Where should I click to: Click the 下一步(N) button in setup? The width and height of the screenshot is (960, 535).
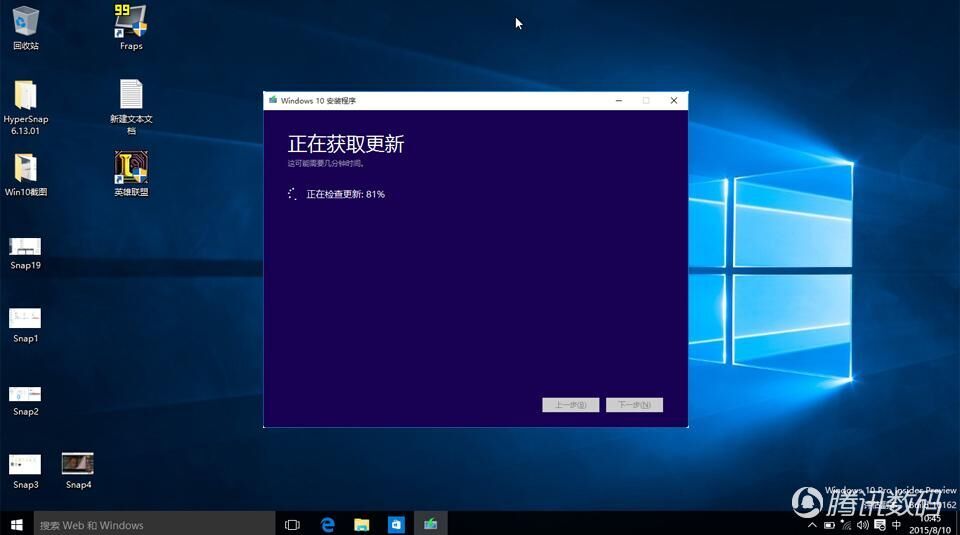634,405
